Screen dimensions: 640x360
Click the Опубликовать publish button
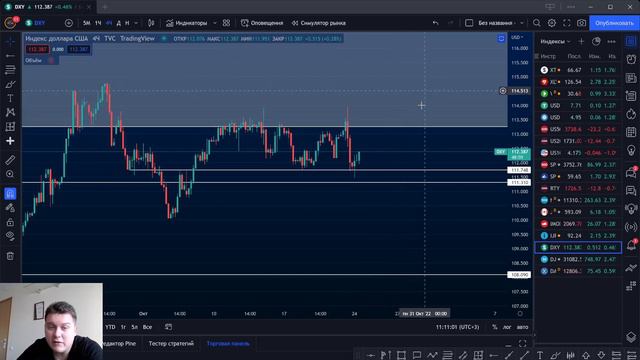614,23
